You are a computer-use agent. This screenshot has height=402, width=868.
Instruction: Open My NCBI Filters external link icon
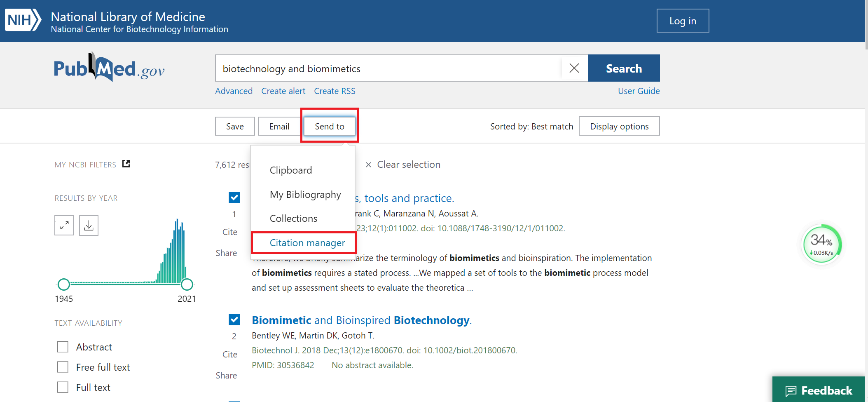point(126,164)
